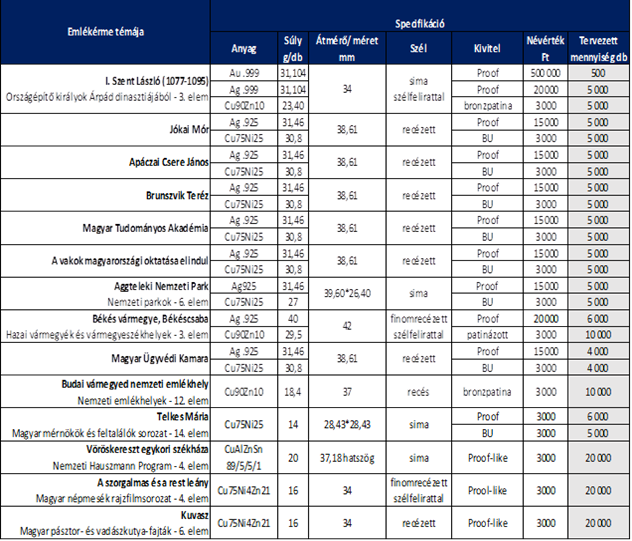This screenshot has height=541, width=632.
Task: Click the 'Országépítő királyok Árpád dinasztiájából - 3. elem' text
Action: [x=107, y=97]
